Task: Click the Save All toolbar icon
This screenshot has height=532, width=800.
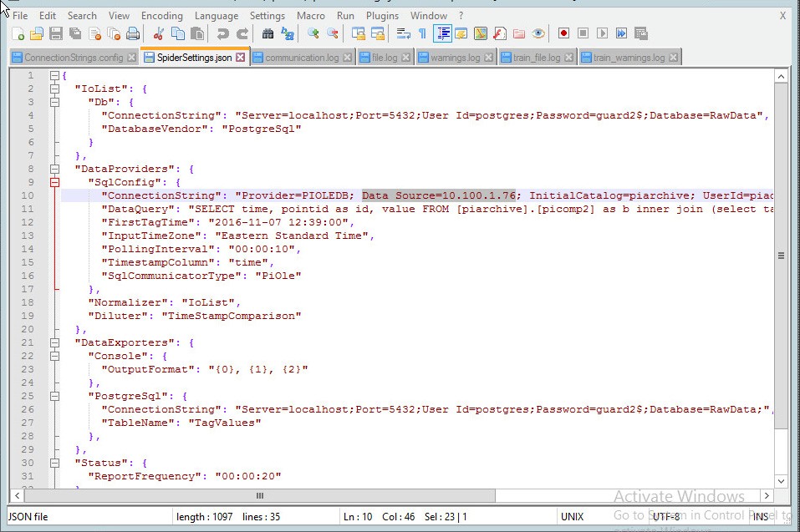Action: point(75,33)
